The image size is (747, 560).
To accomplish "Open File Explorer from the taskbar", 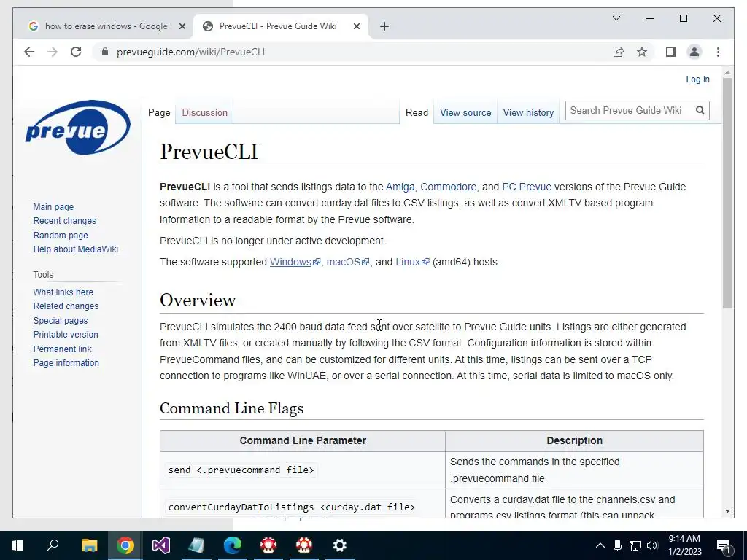I will point(89,545).
